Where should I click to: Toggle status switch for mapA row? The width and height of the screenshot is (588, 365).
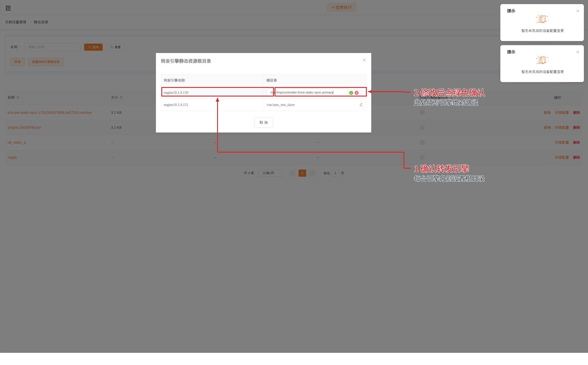422,157
